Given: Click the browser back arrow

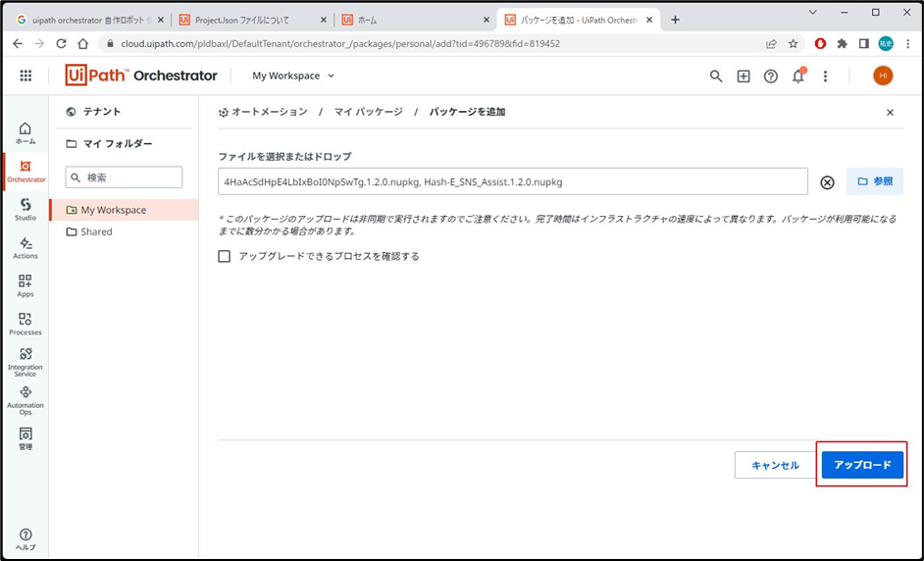Looking at the screenshot, I should coord(18,43).
